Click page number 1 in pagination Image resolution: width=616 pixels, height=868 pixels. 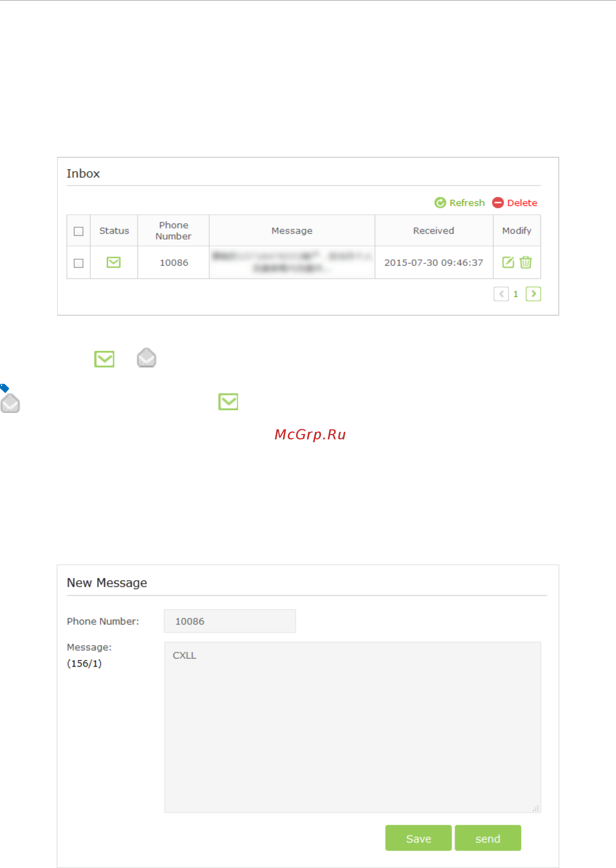[516, 294]
